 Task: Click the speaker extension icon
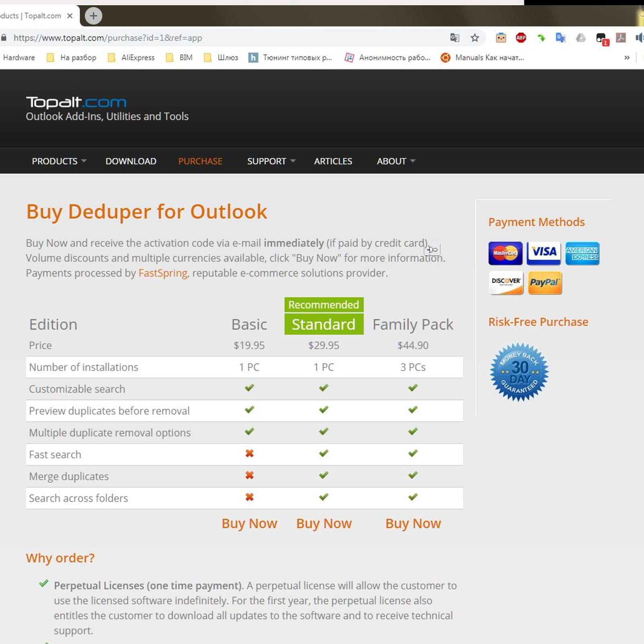639,38
